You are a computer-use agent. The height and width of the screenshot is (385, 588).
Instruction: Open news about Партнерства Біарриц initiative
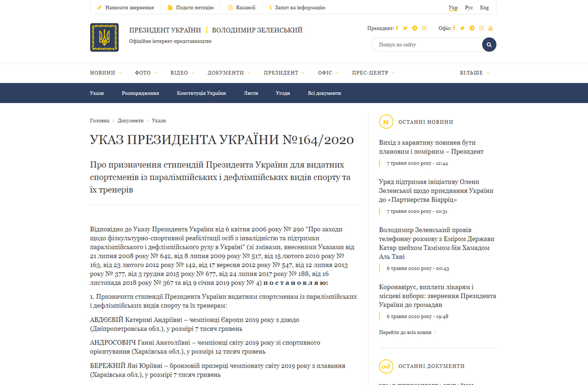click(436, 191)
